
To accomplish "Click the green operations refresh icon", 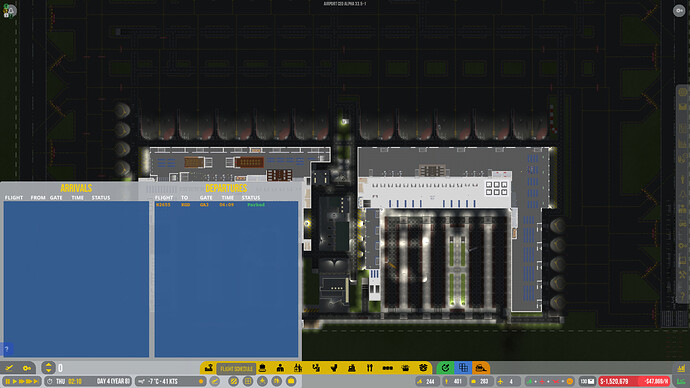I will pyautogui.click(x=445, y=368).
